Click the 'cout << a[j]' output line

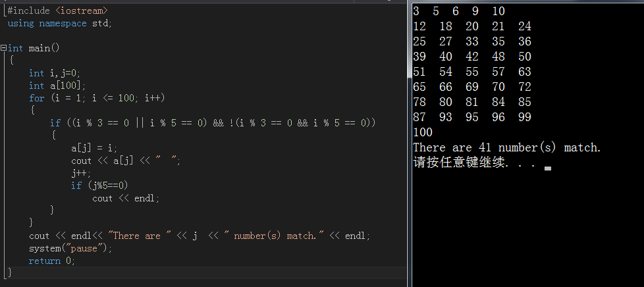tap(126, 161)
